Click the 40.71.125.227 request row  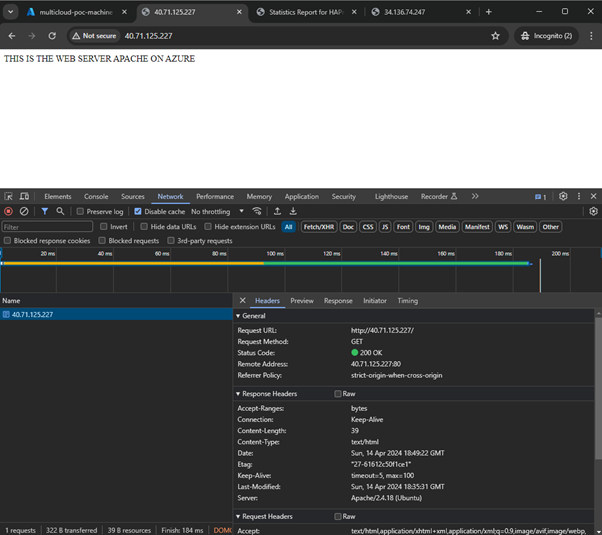click(33, 315)
